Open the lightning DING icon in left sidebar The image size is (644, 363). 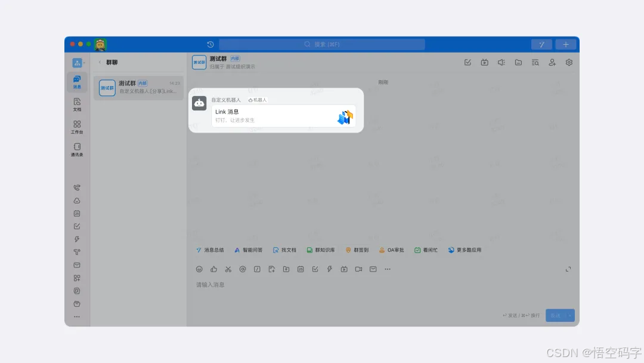pyautogui.click(x=77, y=239)
